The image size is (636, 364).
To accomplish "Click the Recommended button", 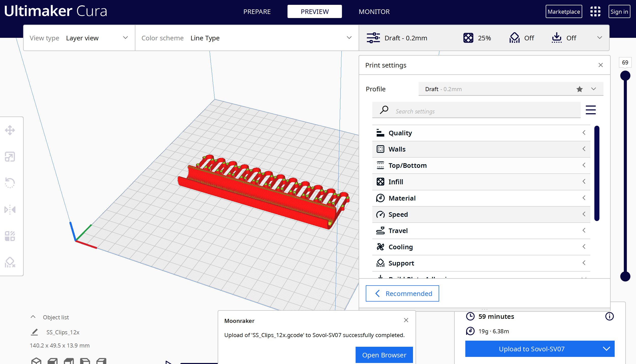I will (402, 293).
